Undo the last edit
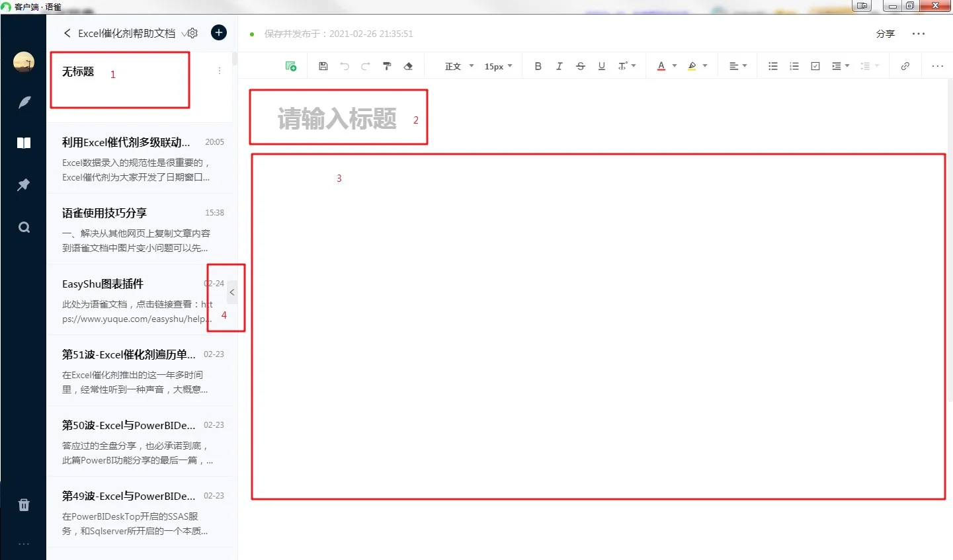This screenshot has width=953, height=560. click(345, 66)
